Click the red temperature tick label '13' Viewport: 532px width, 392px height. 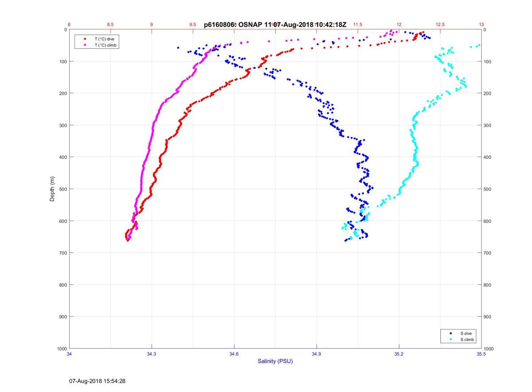[481, 25]
